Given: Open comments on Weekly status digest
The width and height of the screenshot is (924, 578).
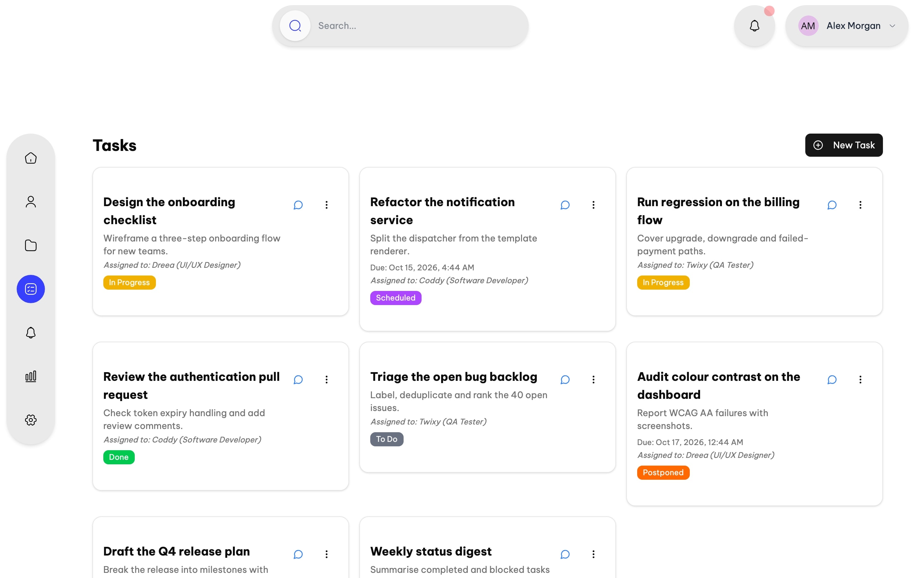Looking at the screenshot, I should [565, 554].
